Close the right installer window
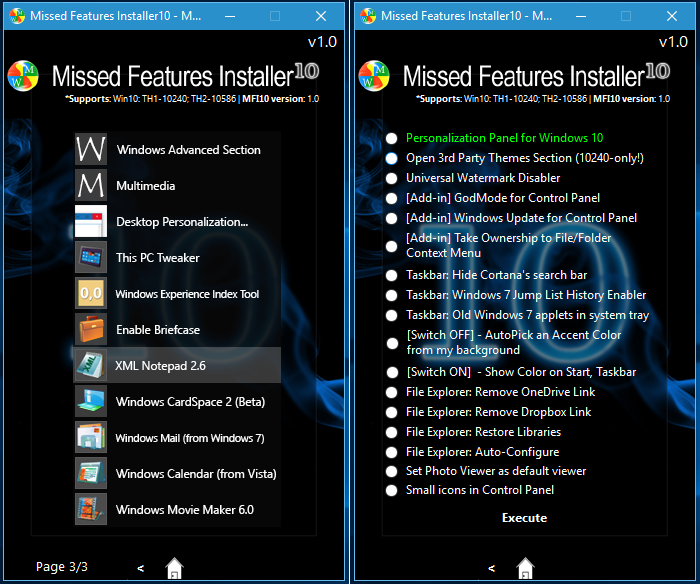The height and width of the screenshot is (585, 700). [x=672, y=17]
